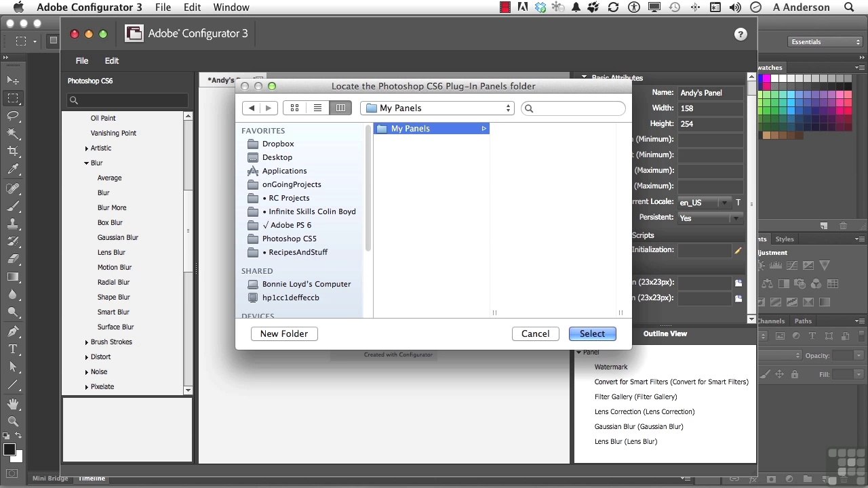The width and height of the screenshot is (868, 488).
Task: Expand the Artistic filter group
Action: 87,148
